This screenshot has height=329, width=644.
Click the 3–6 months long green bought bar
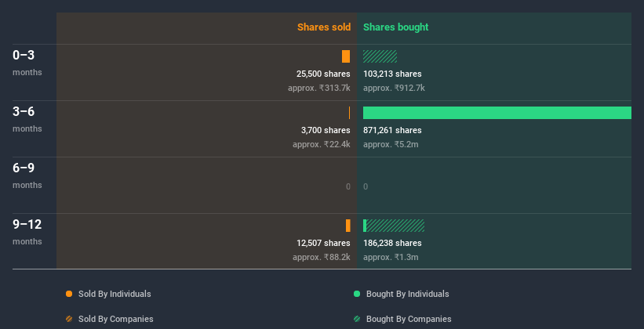click(497, 113)
